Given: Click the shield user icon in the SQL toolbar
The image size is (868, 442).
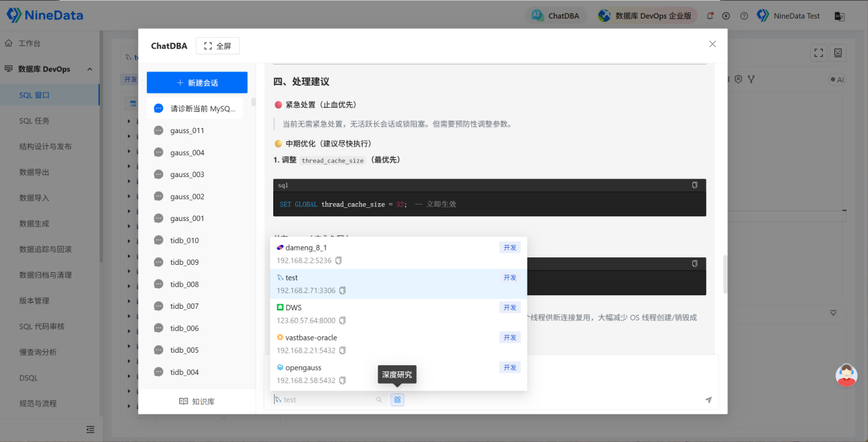Looking at the screenshot, I should pos(738,79).
